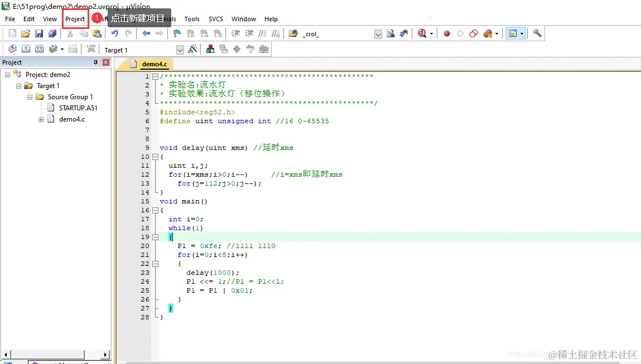Viewport: 641px width, 364px height.
Task: Redo the last undone edit
Action: 128,33
